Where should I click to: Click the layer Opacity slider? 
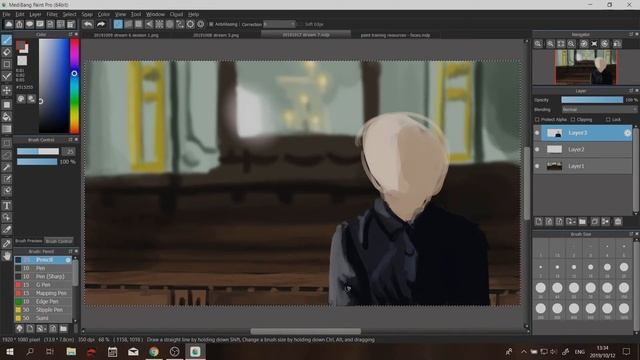592,100
